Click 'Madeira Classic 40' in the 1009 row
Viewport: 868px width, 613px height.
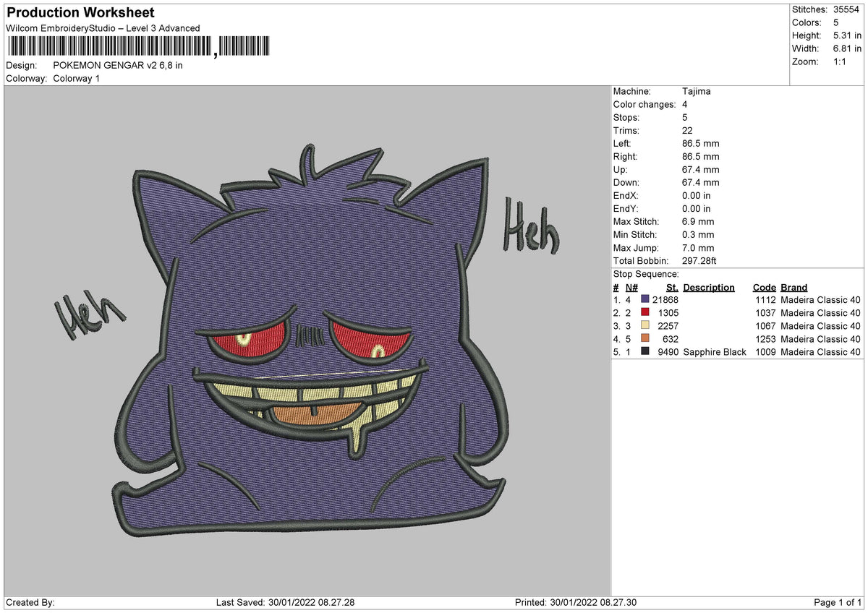[x=821, y=352]
